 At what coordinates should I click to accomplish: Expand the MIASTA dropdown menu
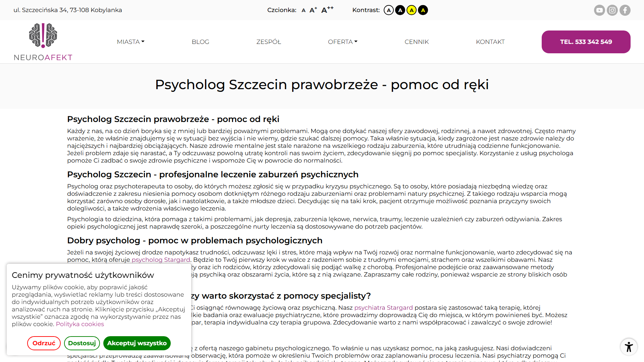pyautogui.click(x=130, y=42)
